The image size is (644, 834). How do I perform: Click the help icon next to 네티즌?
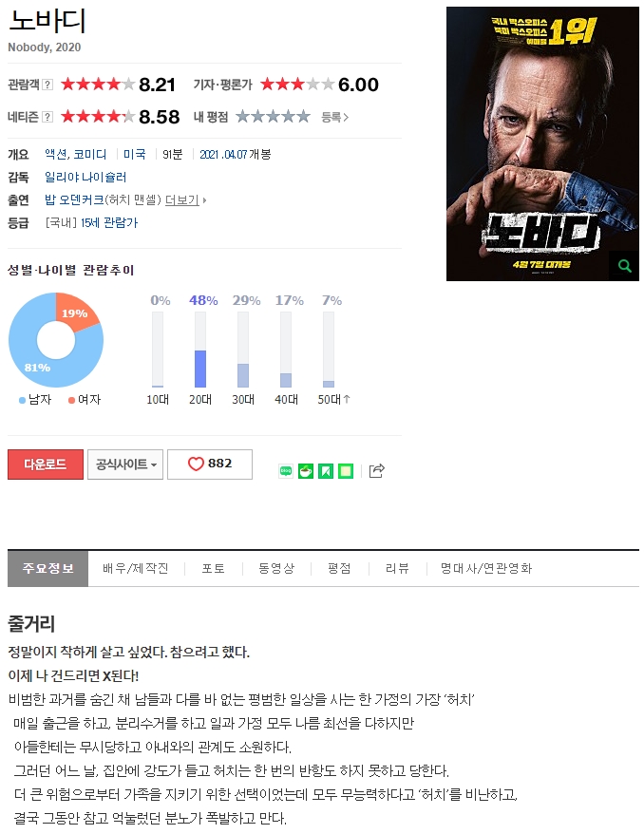pyautogui.click(x=47, y=117)
